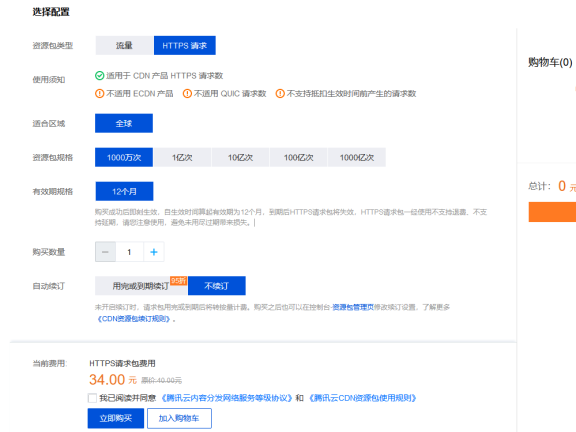Choose the 全球 region option
This screenshot has width=576, height=432.
pos(124,123)
